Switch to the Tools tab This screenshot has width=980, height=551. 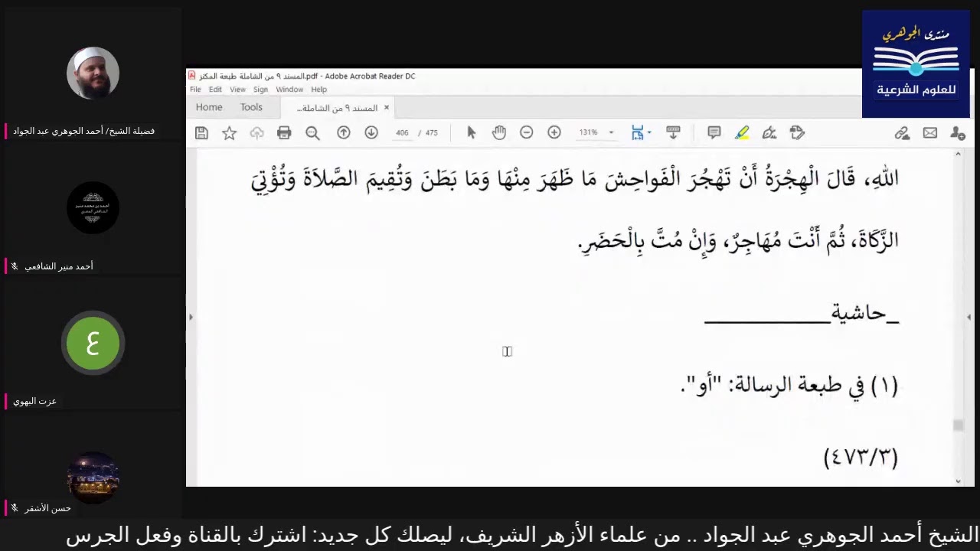(251, 108)
